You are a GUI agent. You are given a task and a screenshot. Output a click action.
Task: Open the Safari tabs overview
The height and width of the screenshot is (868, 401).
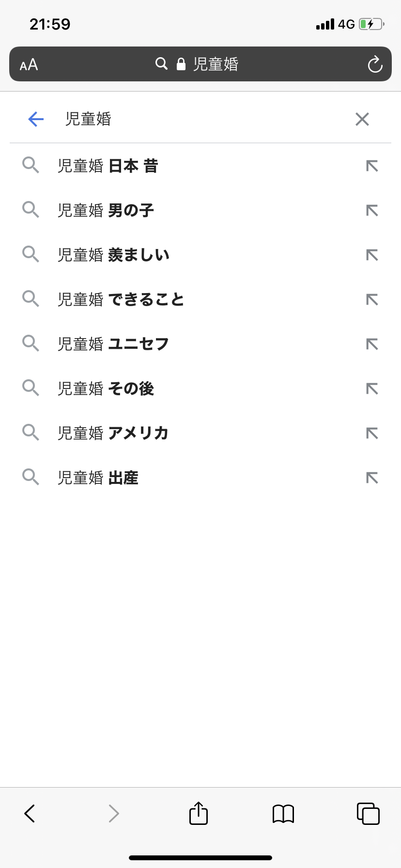click(368, 813)
